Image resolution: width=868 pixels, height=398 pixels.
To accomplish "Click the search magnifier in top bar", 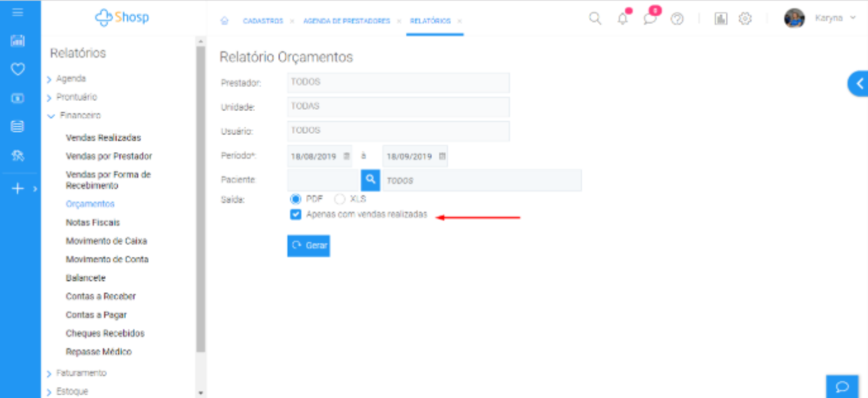I will [595, 18].
